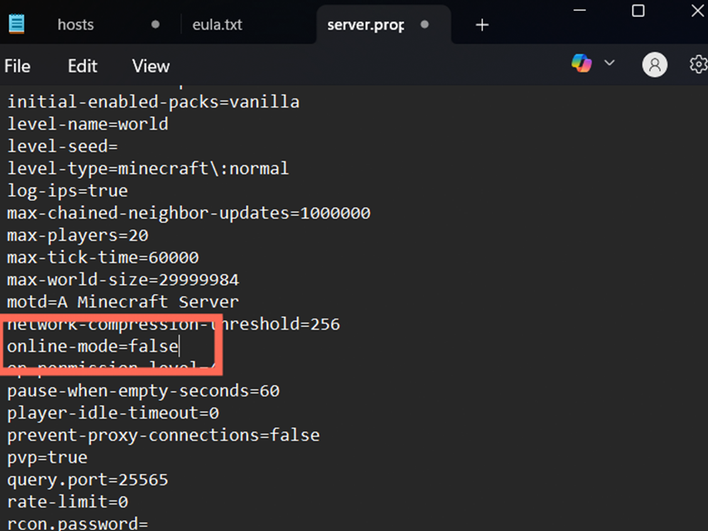Open the File menu
Screen dimensions: 708x531
18,66
